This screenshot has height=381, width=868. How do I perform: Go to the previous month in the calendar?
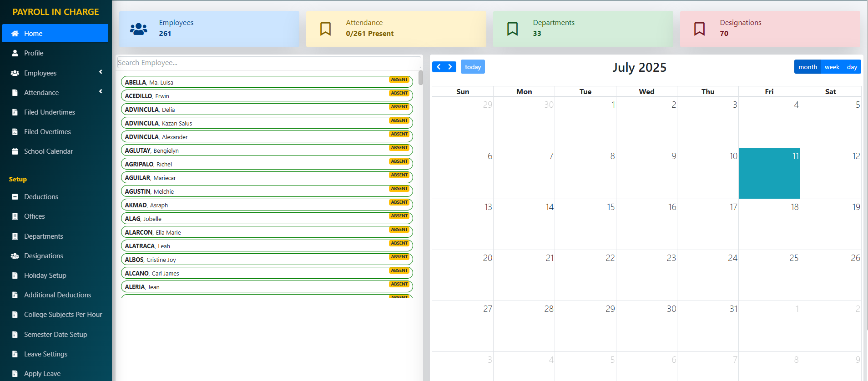(x=439, y=67)
